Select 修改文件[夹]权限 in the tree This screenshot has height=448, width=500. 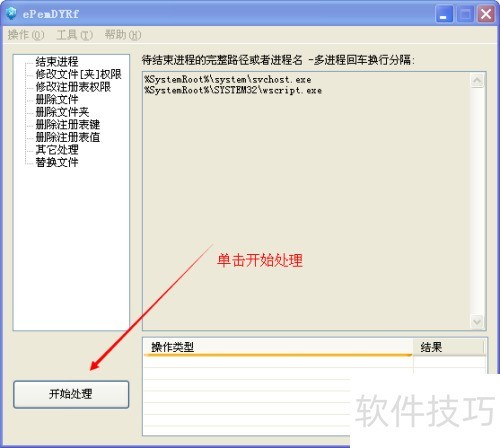click(78, 74)
